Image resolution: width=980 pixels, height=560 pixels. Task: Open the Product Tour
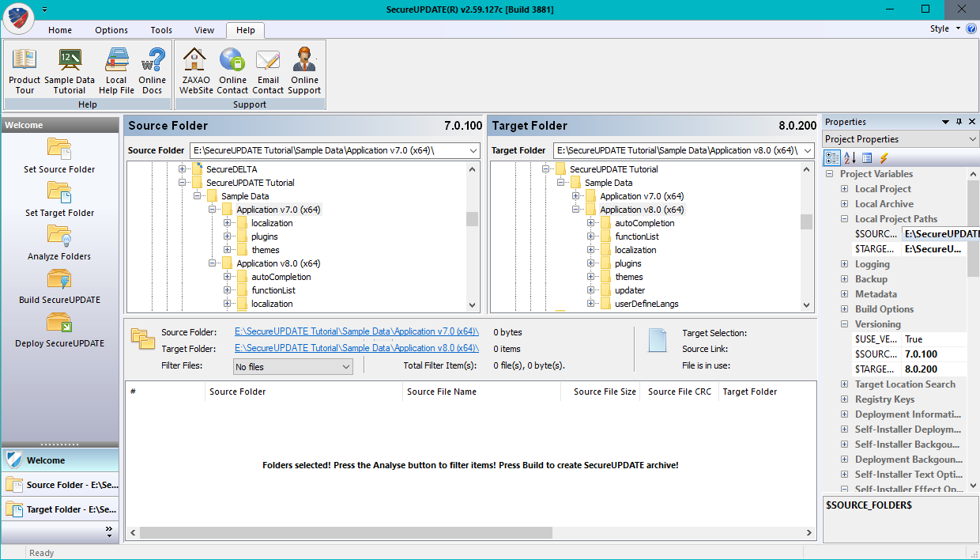[x=24, y=70]
